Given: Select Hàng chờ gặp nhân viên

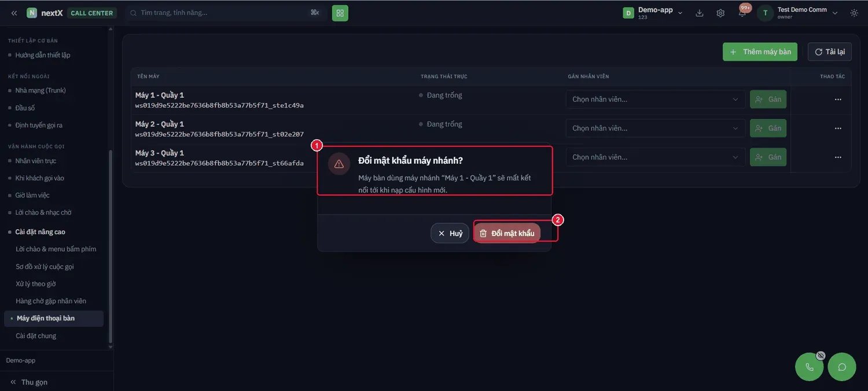Looking at the screenshot, I should click(x=51, y=301).
